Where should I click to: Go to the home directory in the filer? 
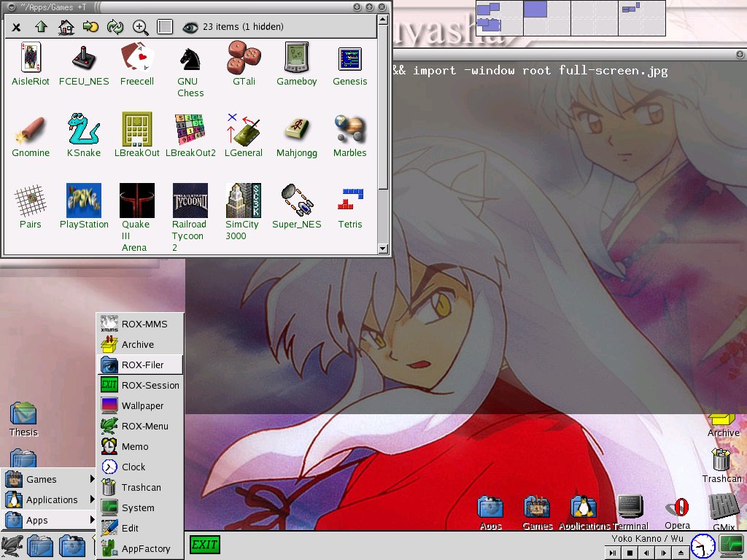click(x=66, y=27)
